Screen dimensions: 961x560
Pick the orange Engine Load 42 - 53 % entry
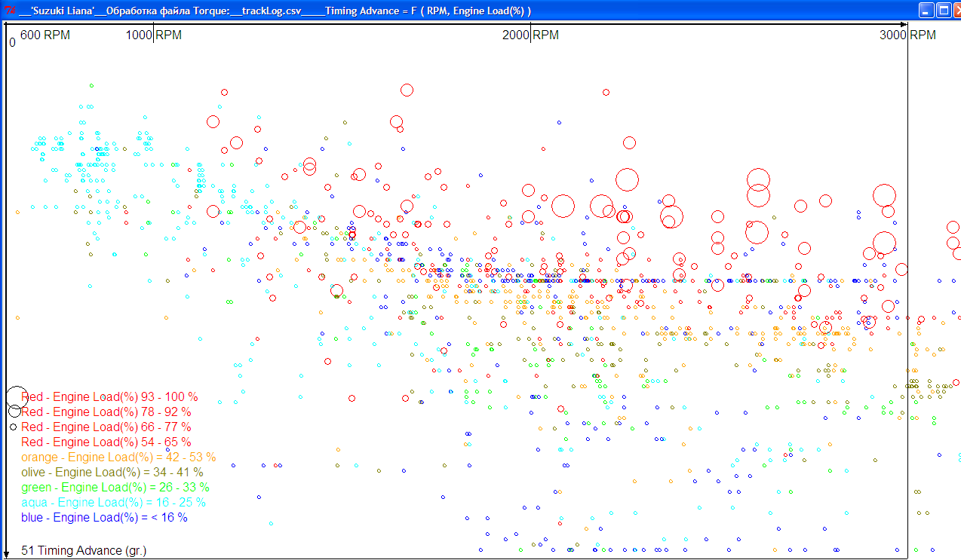point(118,457)
